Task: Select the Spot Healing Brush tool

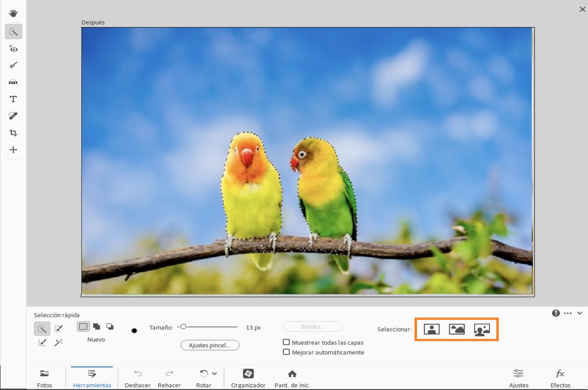Action: [x=13, y=116]
